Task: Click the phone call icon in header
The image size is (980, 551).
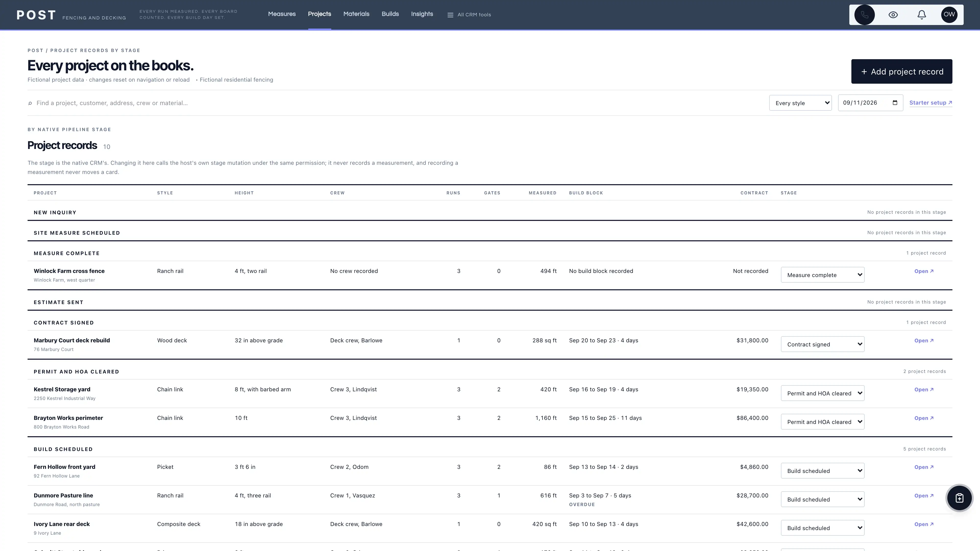Action: click(864, 15)
